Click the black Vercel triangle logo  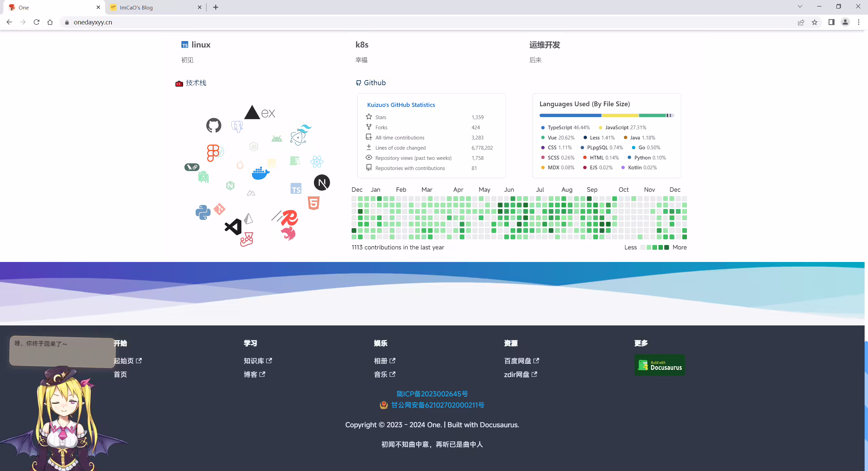252,112
